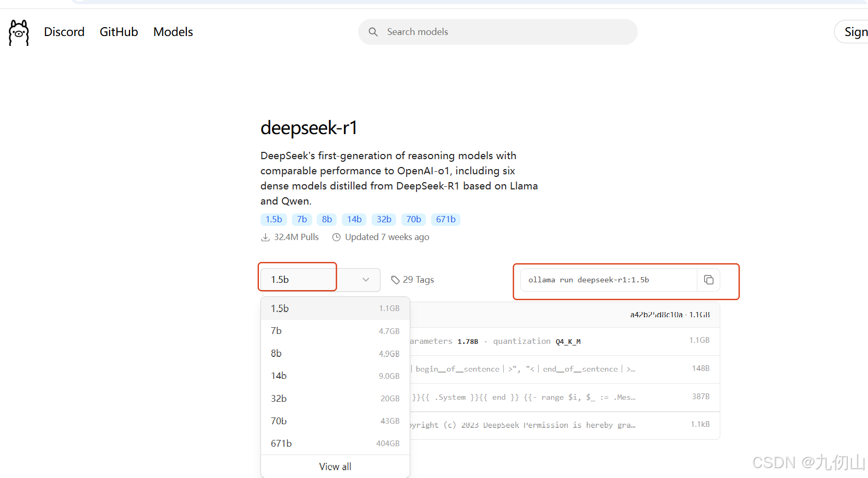The image size is (868, 478).
Task: Click the model hash header row
Action: (x=565, y=315)
